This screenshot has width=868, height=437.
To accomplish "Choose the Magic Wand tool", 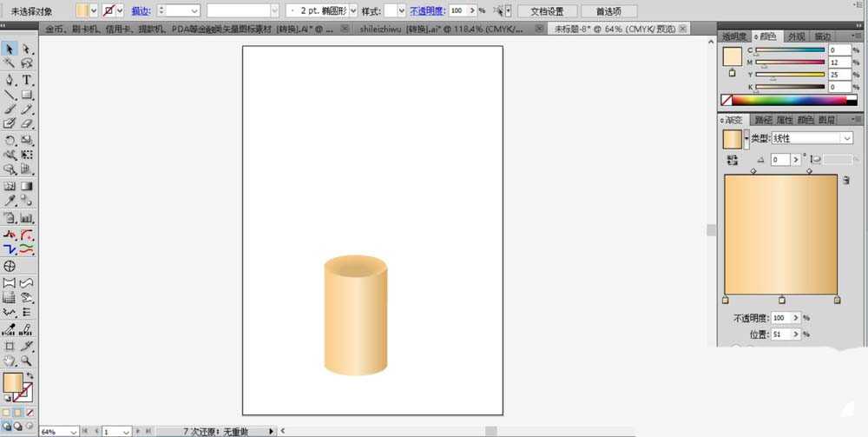I will click(10, 63).
